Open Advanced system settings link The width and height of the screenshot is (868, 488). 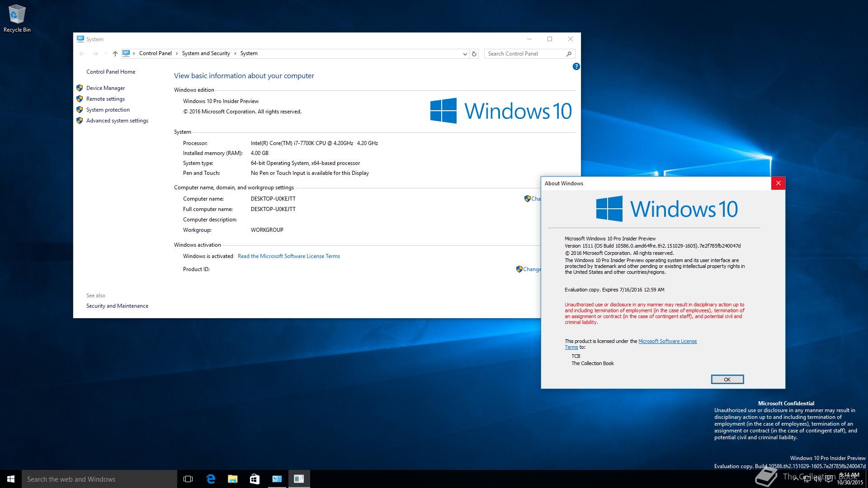coord(117,121)
